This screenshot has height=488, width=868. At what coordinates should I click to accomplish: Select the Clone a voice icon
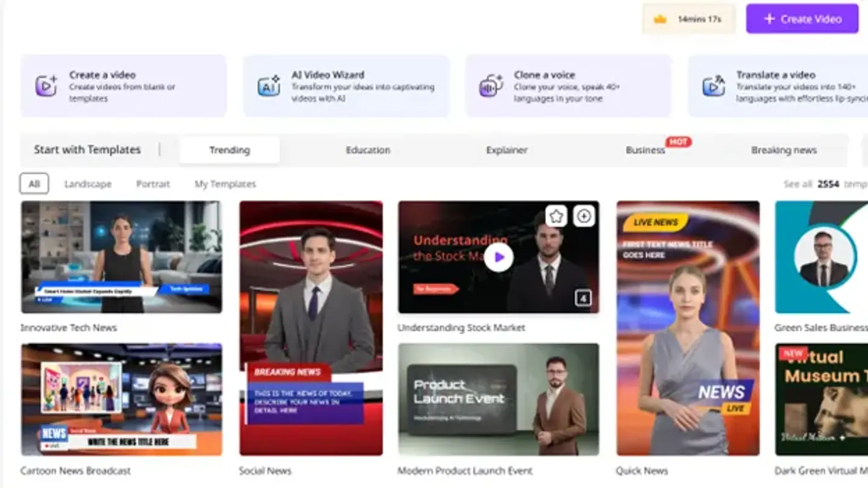pos(491,86)
